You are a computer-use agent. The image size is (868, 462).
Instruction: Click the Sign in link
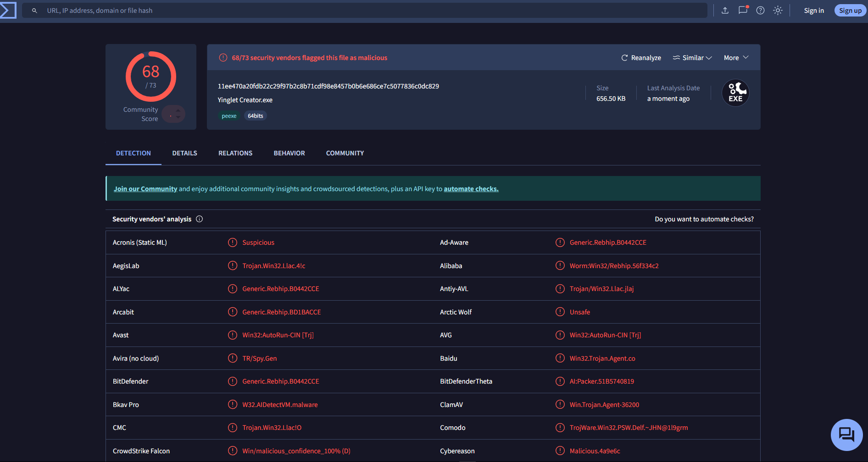click(x=814, y=11)
